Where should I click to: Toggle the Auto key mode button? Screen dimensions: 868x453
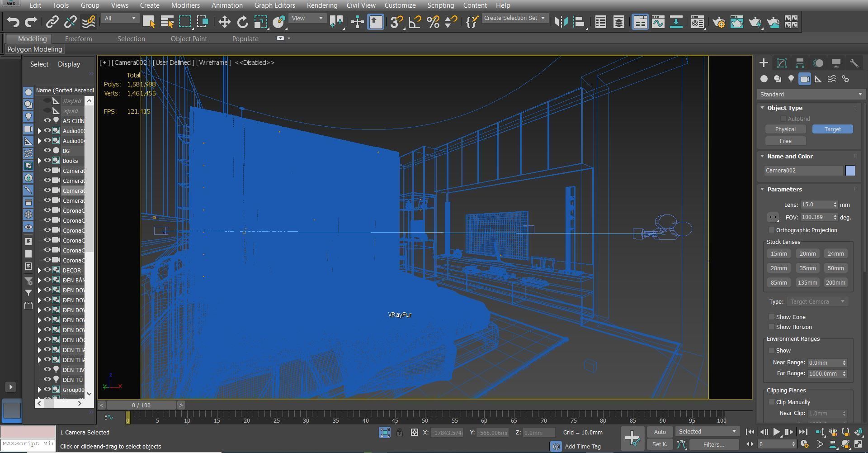click(660, 432)
